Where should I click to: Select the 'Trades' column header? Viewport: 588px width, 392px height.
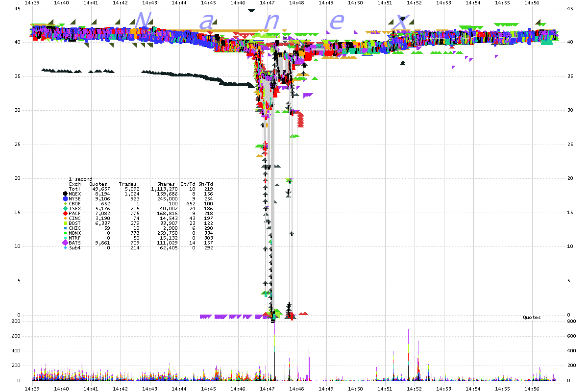pyautogui.click(x=127, y=184)
